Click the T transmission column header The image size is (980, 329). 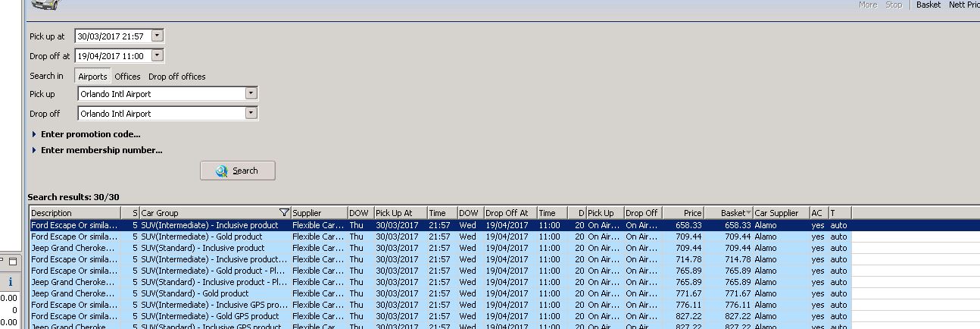point(839,213)
